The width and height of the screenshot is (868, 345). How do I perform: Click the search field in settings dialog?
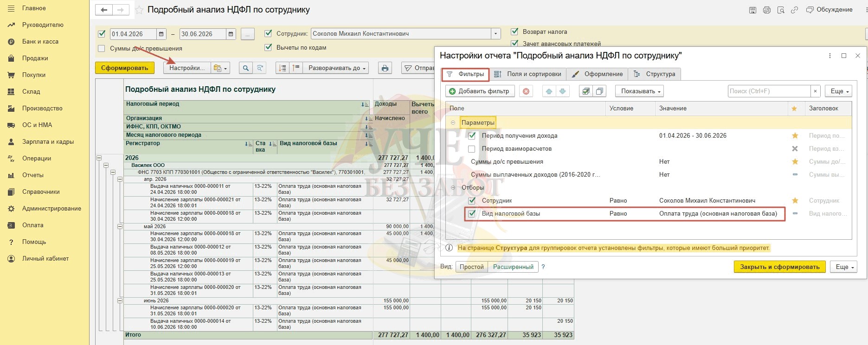pos(769,91)
